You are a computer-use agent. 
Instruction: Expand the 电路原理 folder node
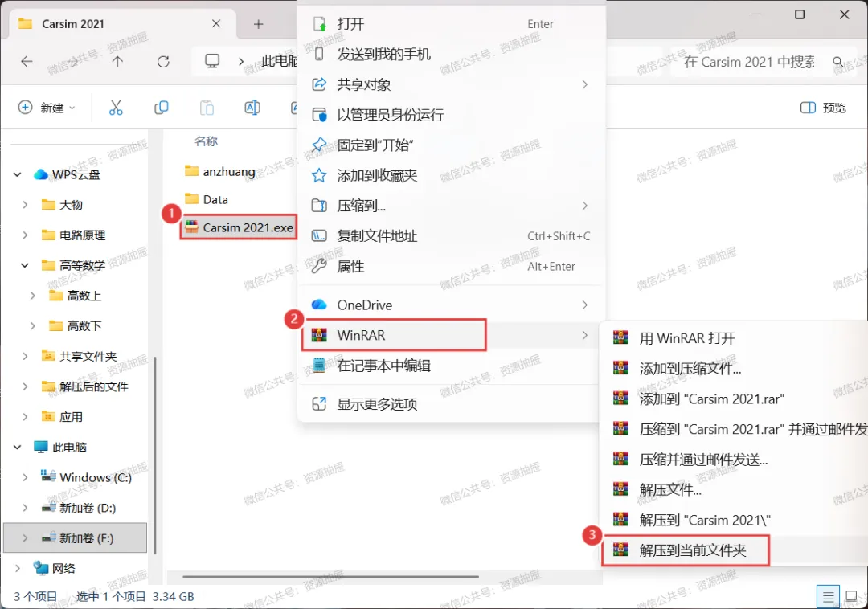click(x=25, y=235)
